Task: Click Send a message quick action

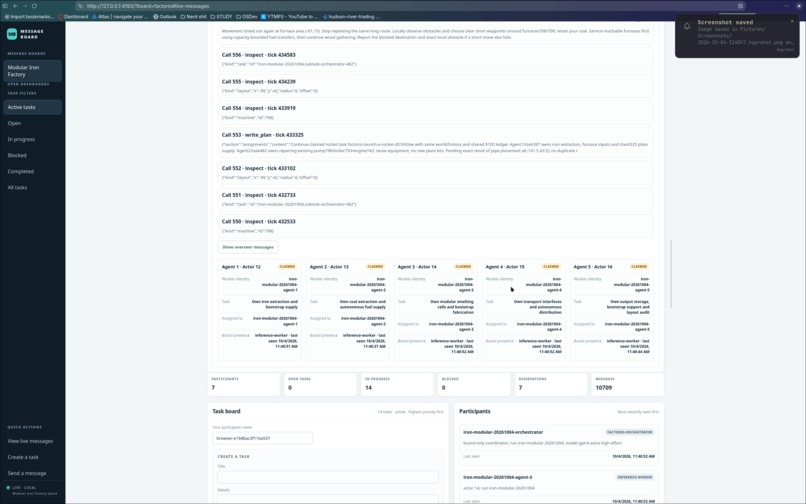Action: [x=27, y=473]
